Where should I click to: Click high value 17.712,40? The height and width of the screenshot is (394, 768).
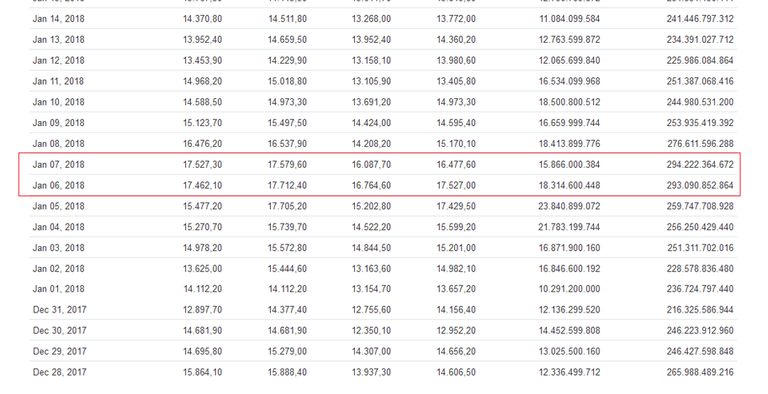point(287,185)
